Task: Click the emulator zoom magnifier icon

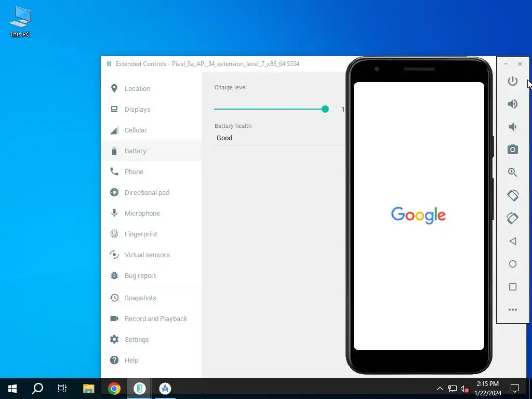Action: click(512, 172)
